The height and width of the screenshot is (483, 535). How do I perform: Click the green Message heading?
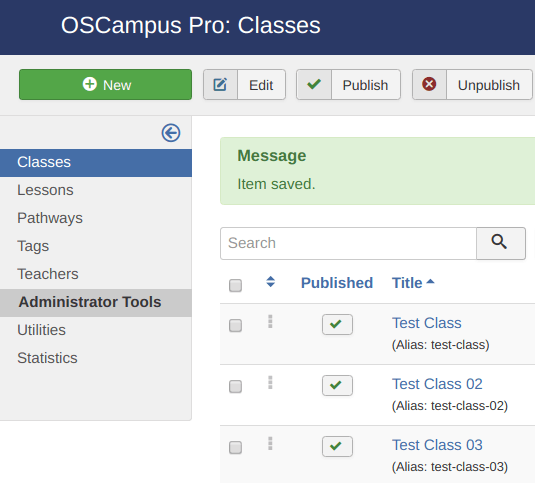tap(272, 156)
